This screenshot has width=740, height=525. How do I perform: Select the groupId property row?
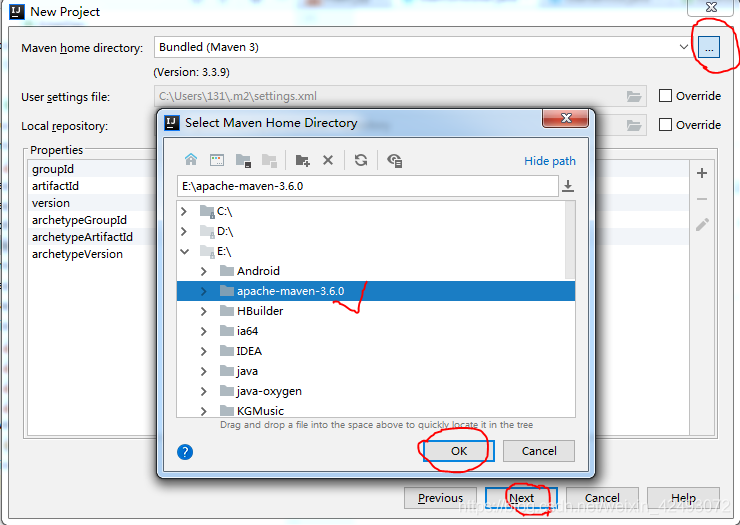[x=92, y=169]
